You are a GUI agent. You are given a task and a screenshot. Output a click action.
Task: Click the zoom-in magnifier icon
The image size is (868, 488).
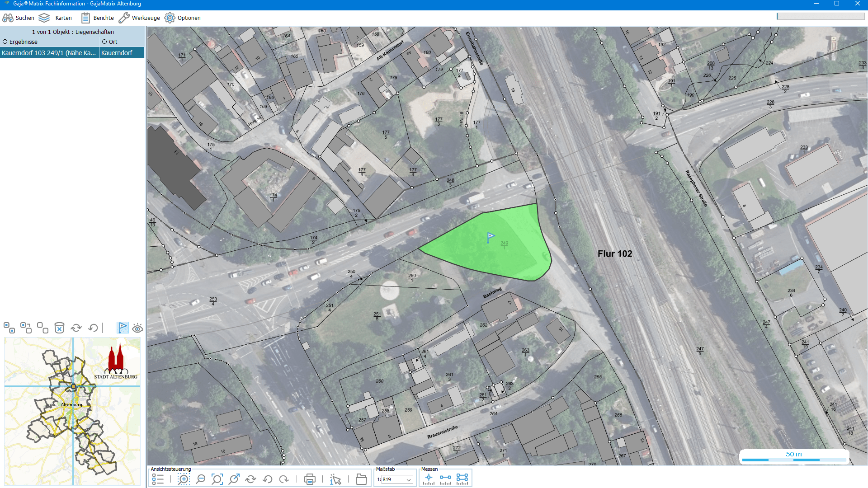tap(184, 479)
